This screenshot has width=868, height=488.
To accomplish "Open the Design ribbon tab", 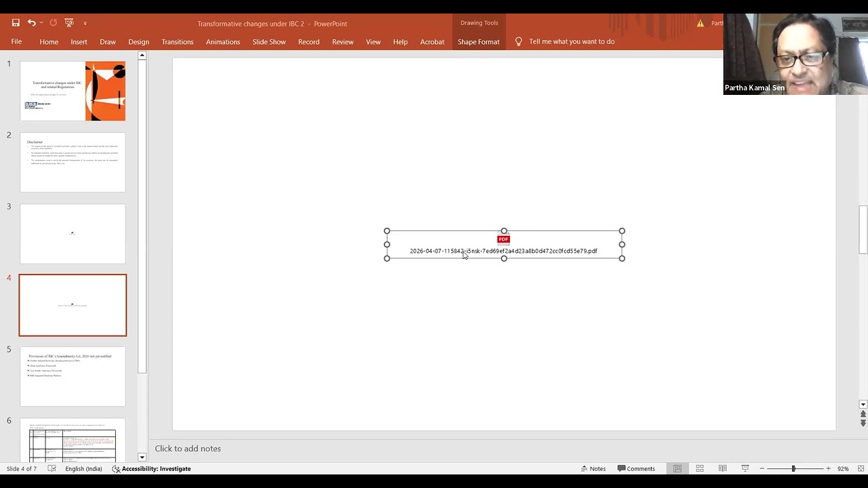I will coord(138,41).
